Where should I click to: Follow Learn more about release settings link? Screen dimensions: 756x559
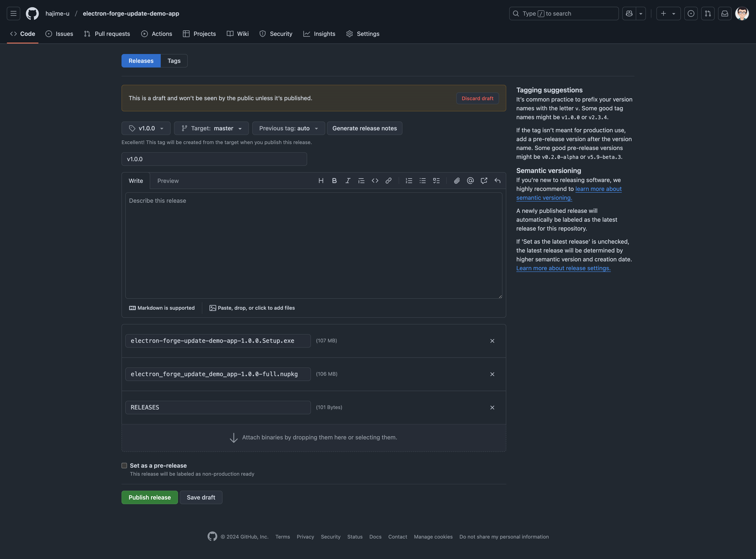click(x=563, y=268)
